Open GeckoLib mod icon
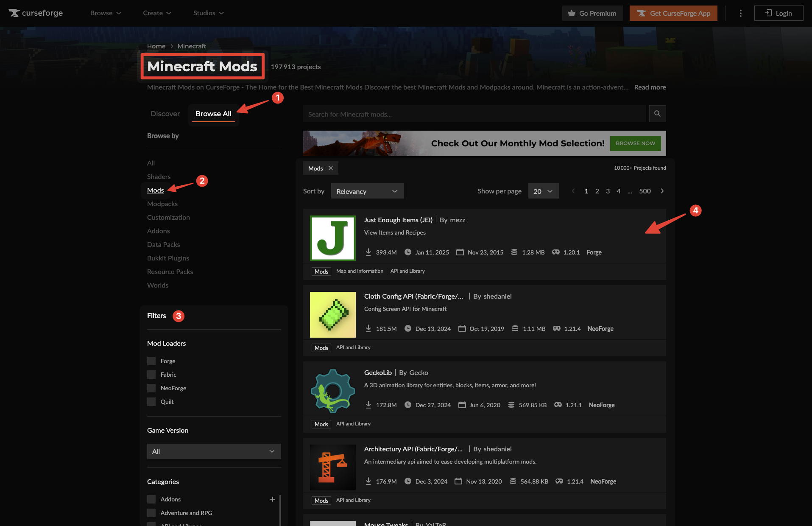The width and height of the screenshot is (812, 526). tap(333, 391)
